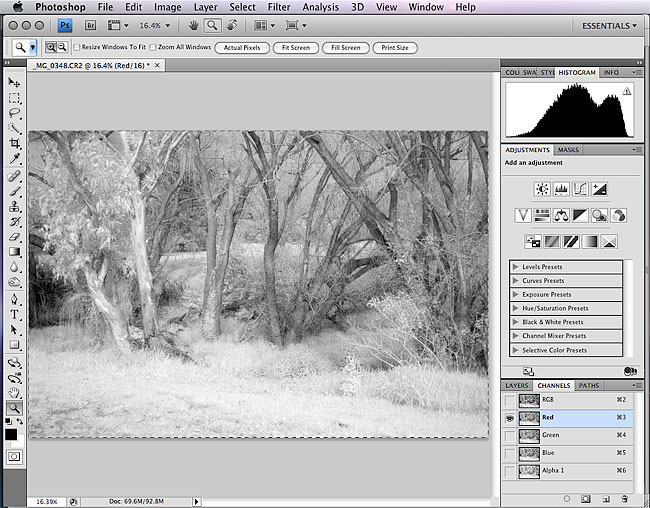Show the Green channel visibility
650x508 pixels.
click(510, 435)
